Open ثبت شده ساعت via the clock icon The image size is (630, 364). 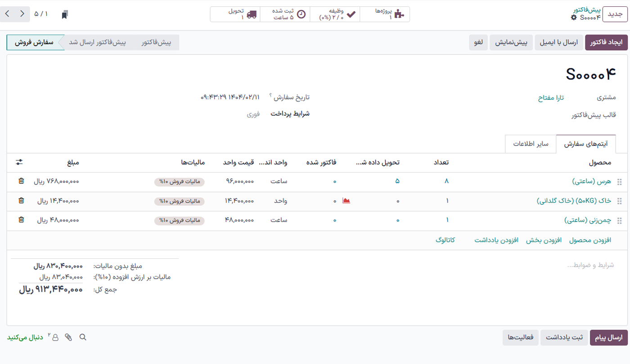pos(301,13)
